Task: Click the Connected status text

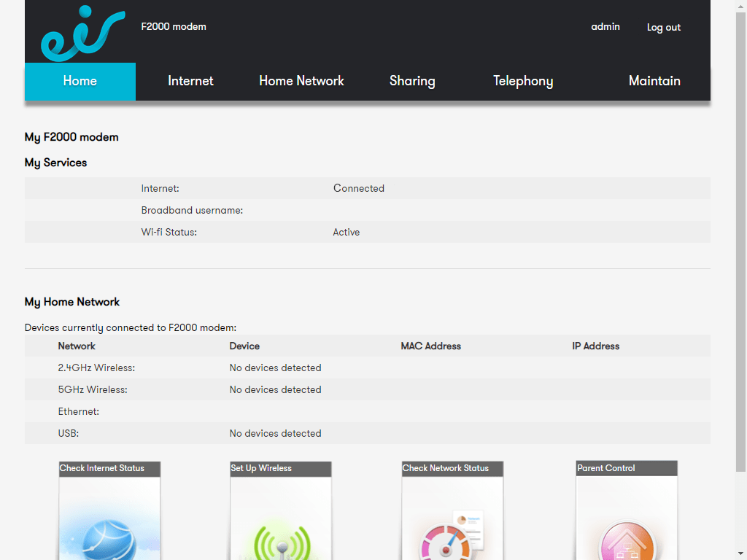Action: point(358,188)
